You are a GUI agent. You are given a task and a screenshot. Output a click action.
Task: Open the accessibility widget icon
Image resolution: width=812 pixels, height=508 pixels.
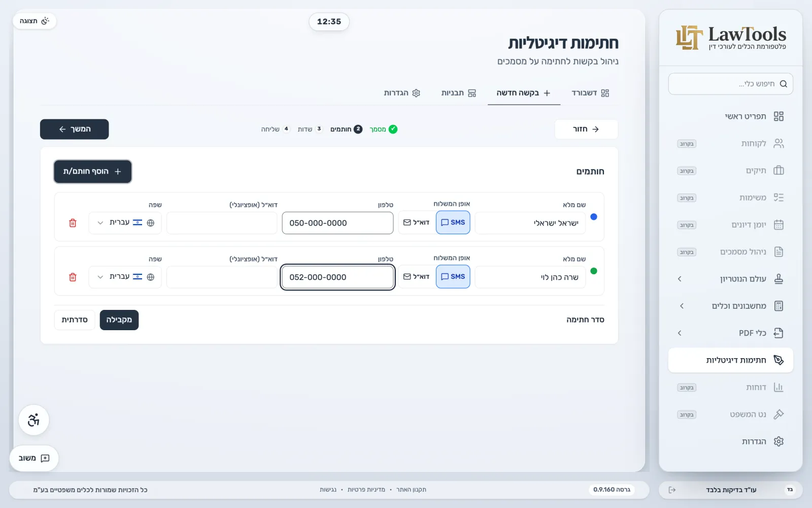pyautogui.click(x=33, y=420)
